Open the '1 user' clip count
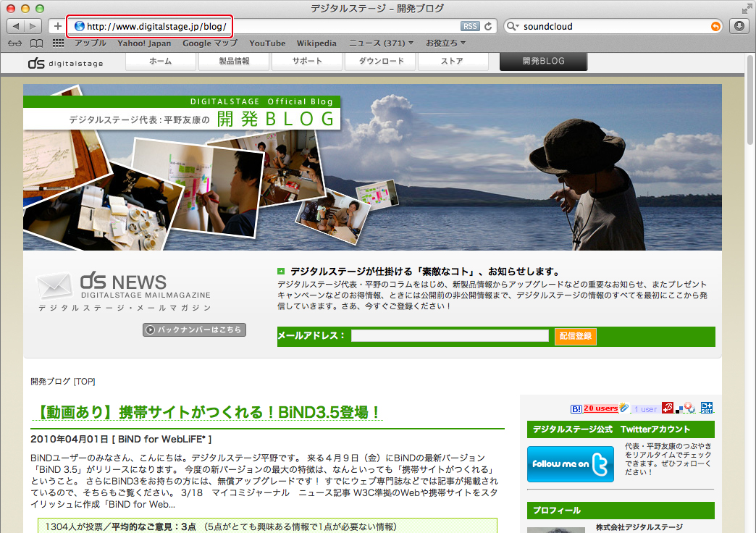The width and height of the screenshot is (756, 533). pyautogui.click(x=645, y=409)
